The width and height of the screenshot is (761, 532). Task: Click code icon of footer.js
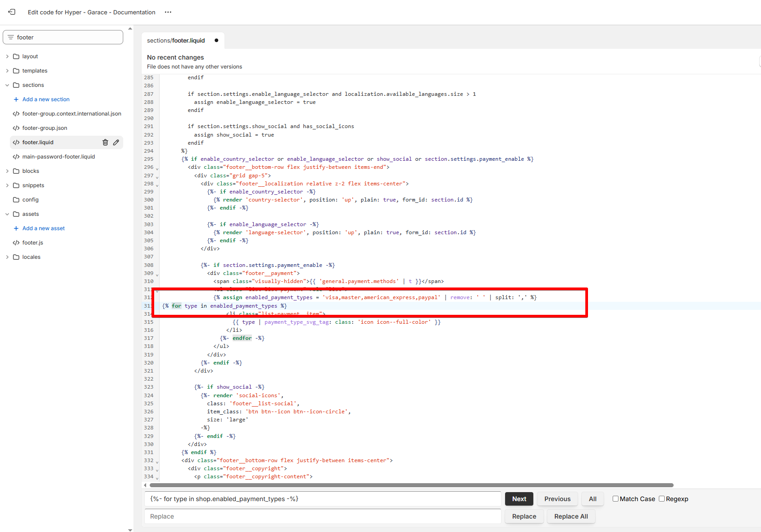pos(16,243)
